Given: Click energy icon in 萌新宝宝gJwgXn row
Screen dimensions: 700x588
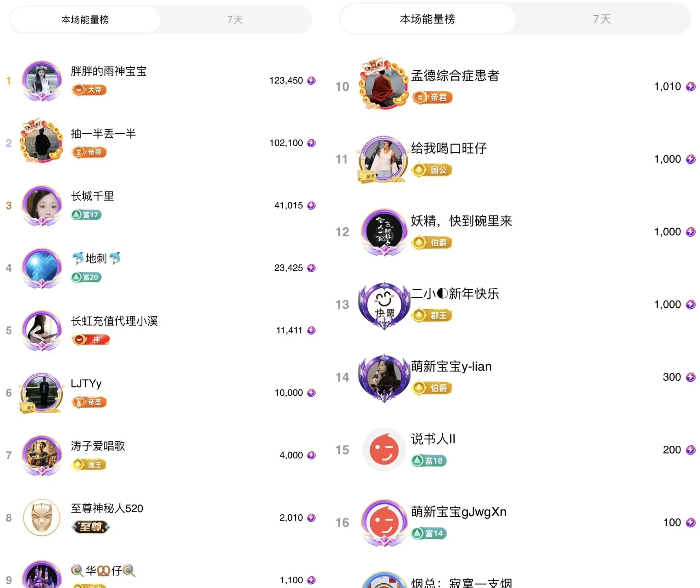Looking at the screenshot, I should click(691, 523).
